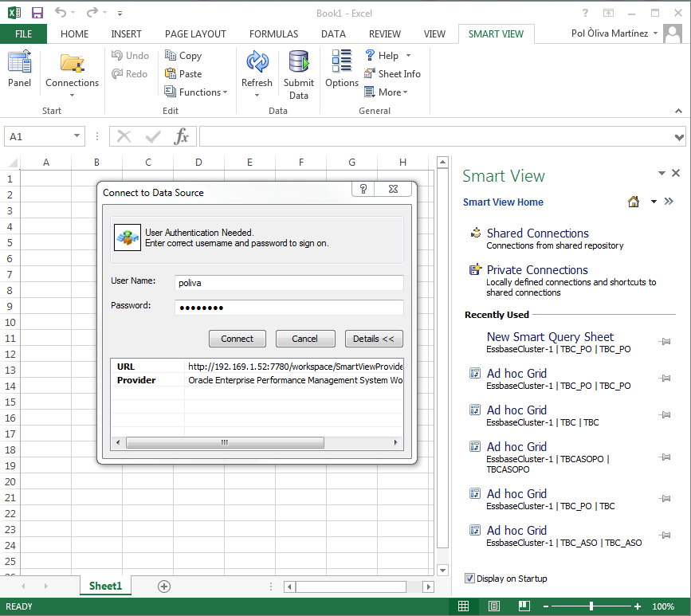Click the zoom slider handle
Viewport: 691px width, 616px height.
591,606
